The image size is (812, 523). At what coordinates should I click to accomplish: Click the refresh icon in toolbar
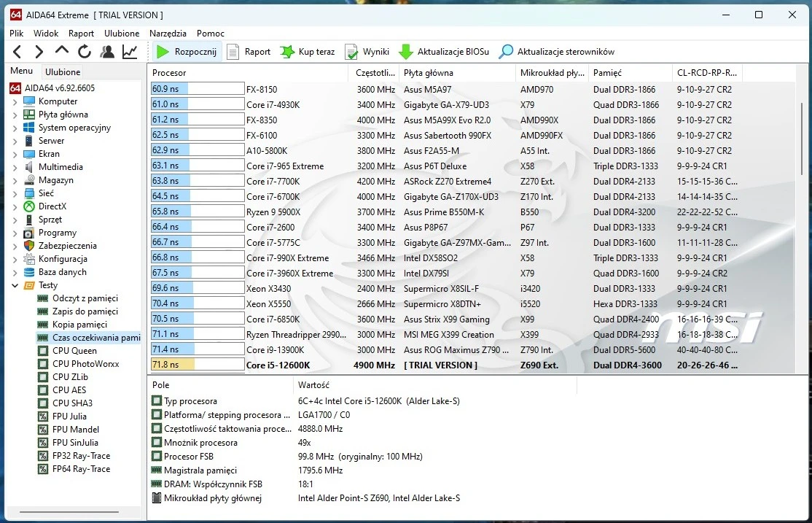(x=85, y=52)
